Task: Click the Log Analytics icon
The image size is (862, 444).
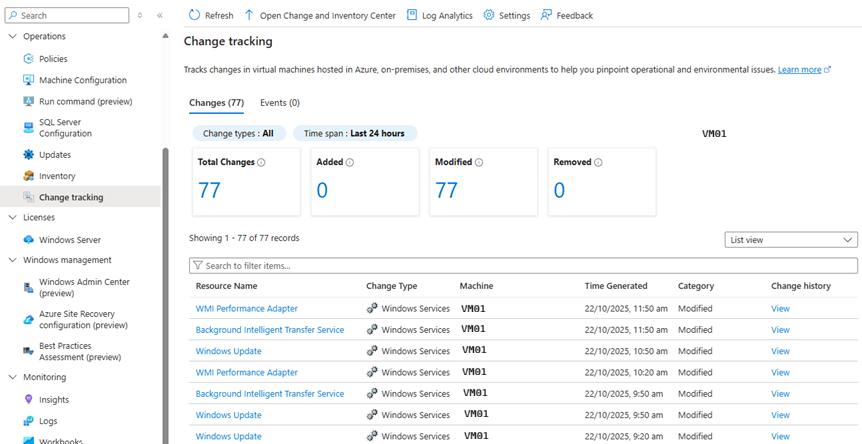Action: click(412, 15)
